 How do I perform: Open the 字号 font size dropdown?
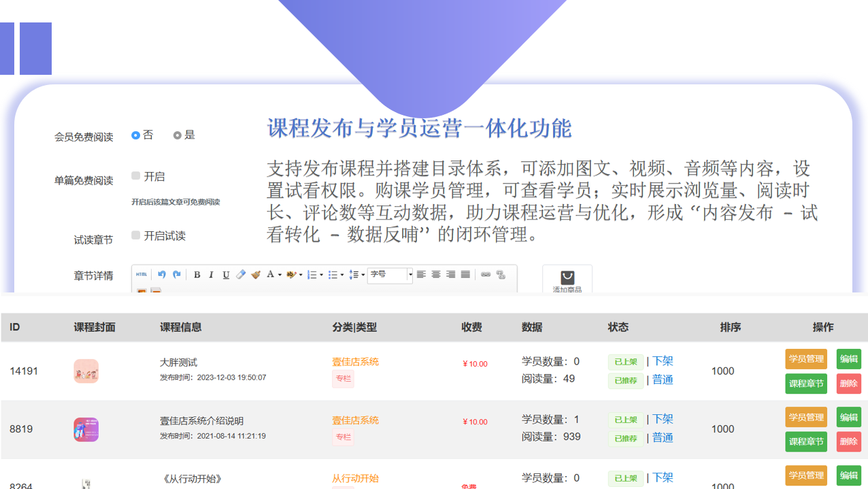(390, 275)
